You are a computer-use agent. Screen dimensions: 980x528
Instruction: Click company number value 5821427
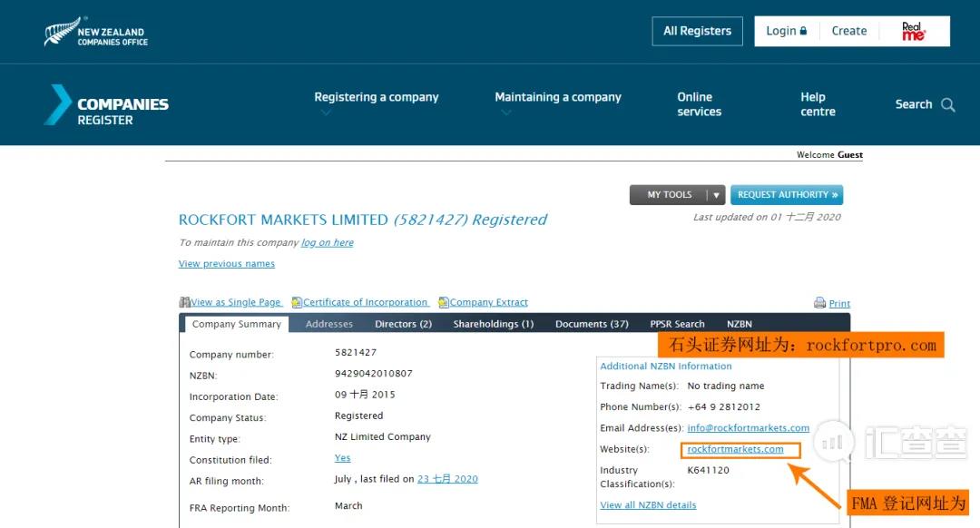pos(356,352)
